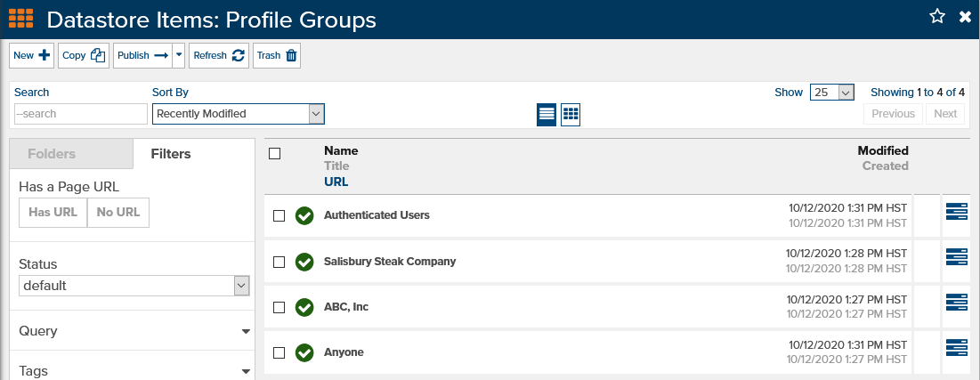Favorite this page with the star icon
The height and width of the screenshot is (380, 980).
937,17
